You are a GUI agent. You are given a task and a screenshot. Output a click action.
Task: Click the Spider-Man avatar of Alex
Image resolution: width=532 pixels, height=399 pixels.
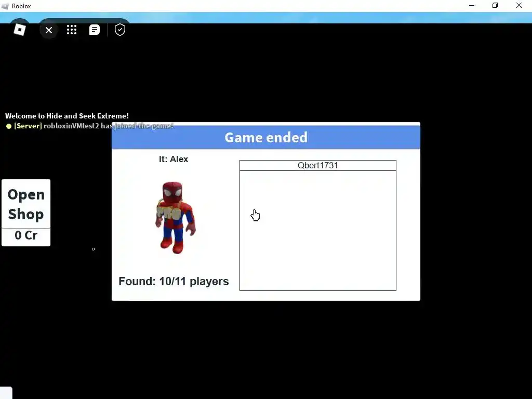(175, 218)
